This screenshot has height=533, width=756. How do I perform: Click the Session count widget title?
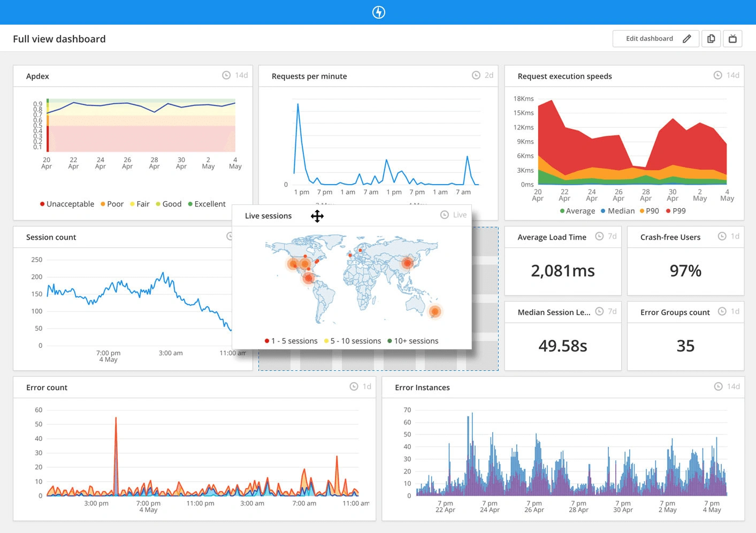click(51, 238)
